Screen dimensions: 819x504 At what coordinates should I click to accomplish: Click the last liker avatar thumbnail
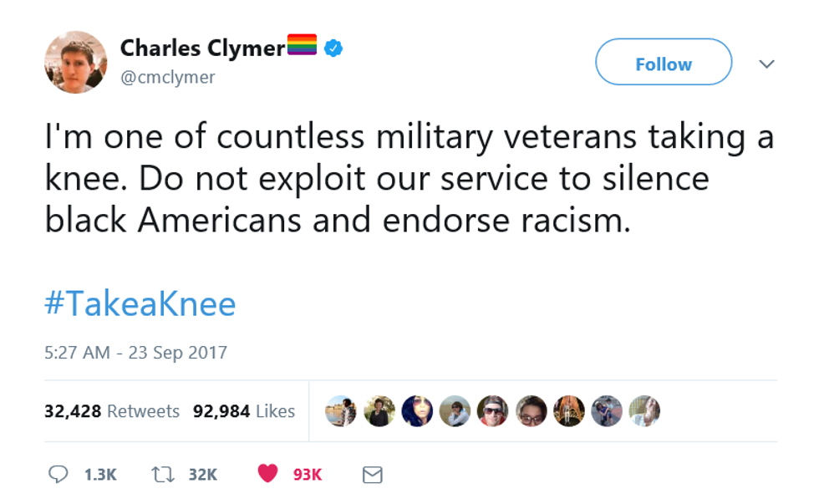(x=644, y=410)
